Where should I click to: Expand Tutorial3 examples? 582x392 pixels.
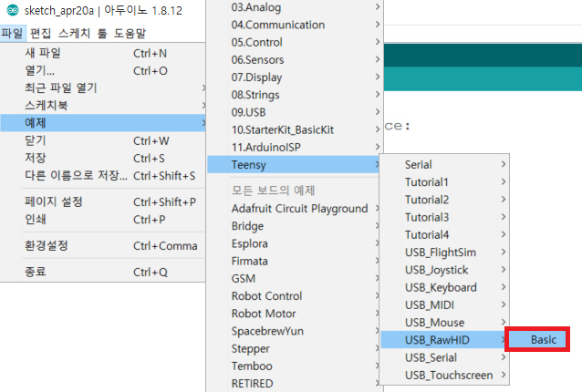click(444, 217)
